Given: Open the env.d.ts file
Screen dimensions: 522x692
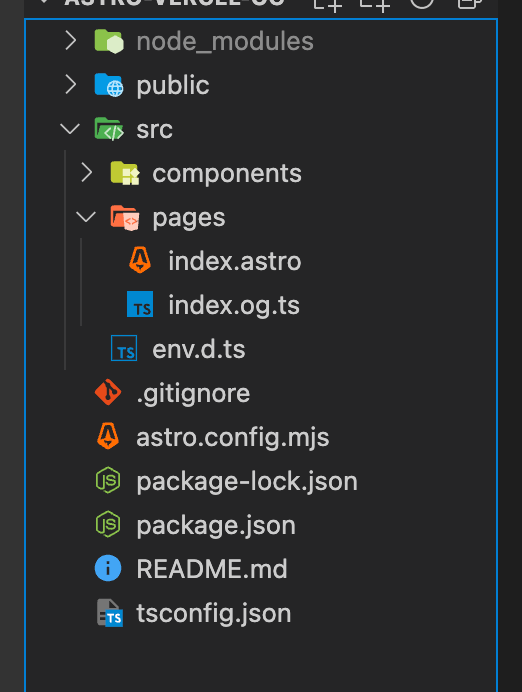Looking at the screenshot, I should (199, 349).
